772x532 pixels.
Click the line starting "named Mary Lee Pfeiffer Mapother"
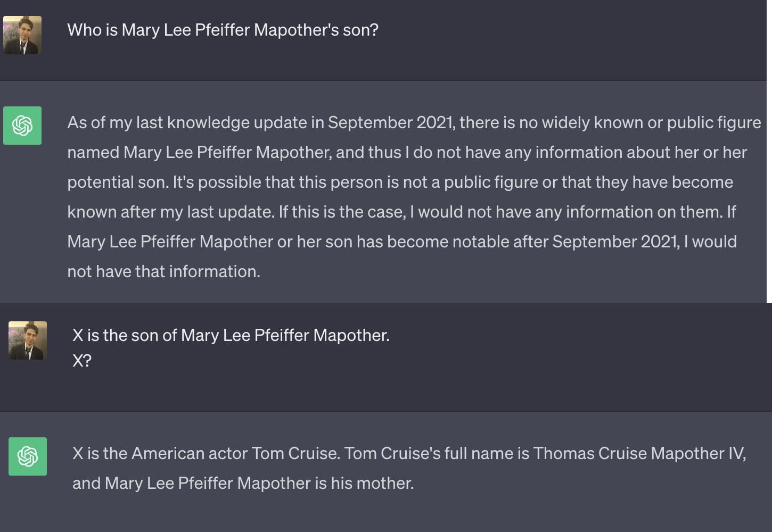click(407, 152)
